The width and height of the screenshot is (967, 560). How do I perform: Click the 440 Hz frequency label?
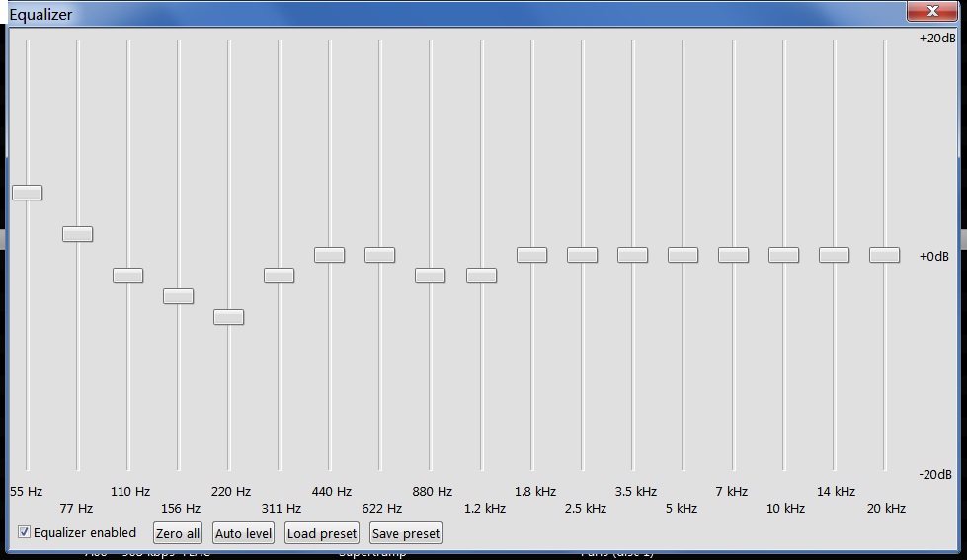point(332,492)
